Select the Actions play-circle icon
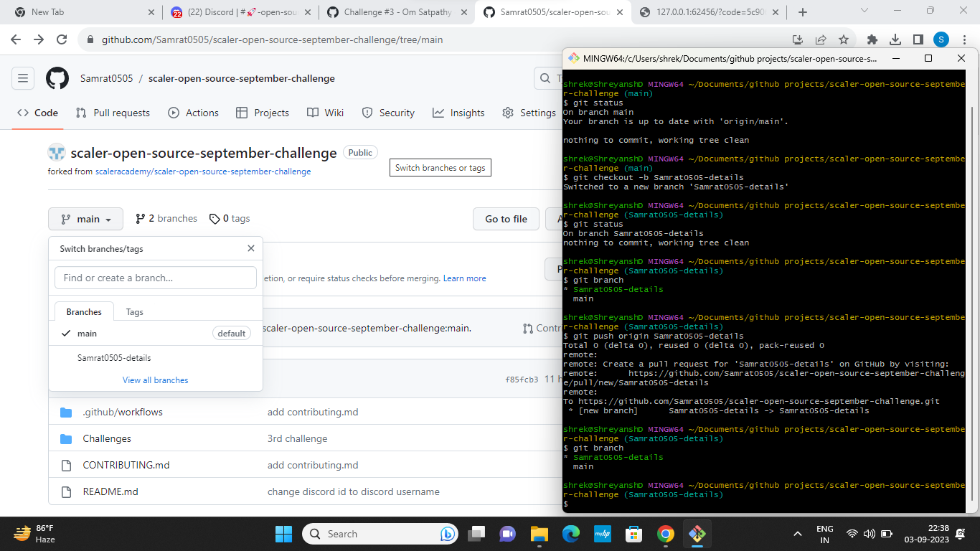The width and height of the screenshot is (980, 551). 173,113
